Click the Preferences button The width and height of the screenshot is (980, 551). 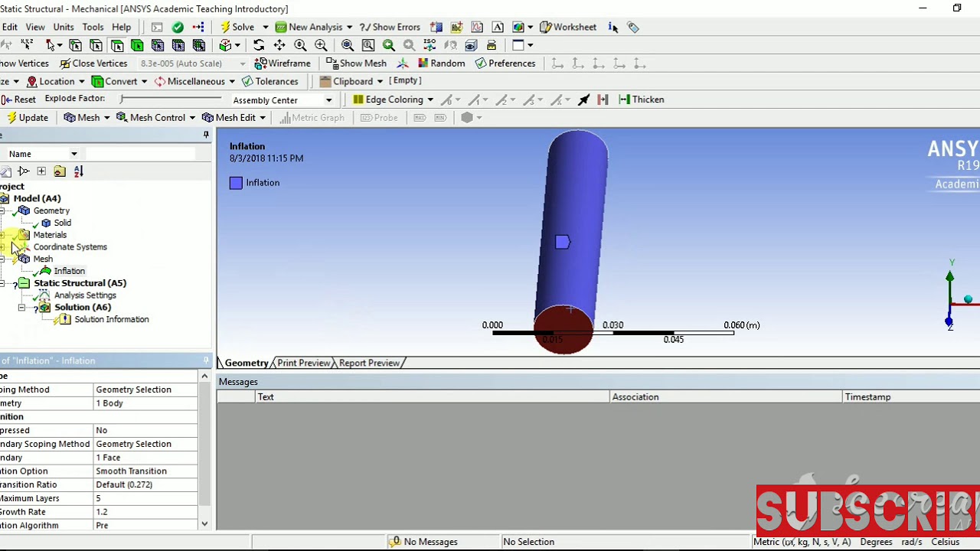[505, 64]
